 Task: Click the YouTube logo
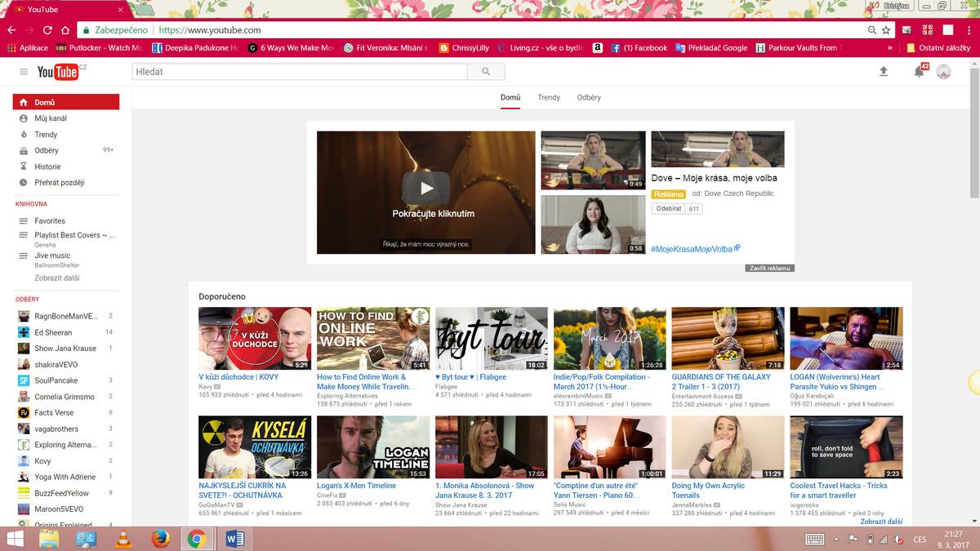(x=58, y=72)
